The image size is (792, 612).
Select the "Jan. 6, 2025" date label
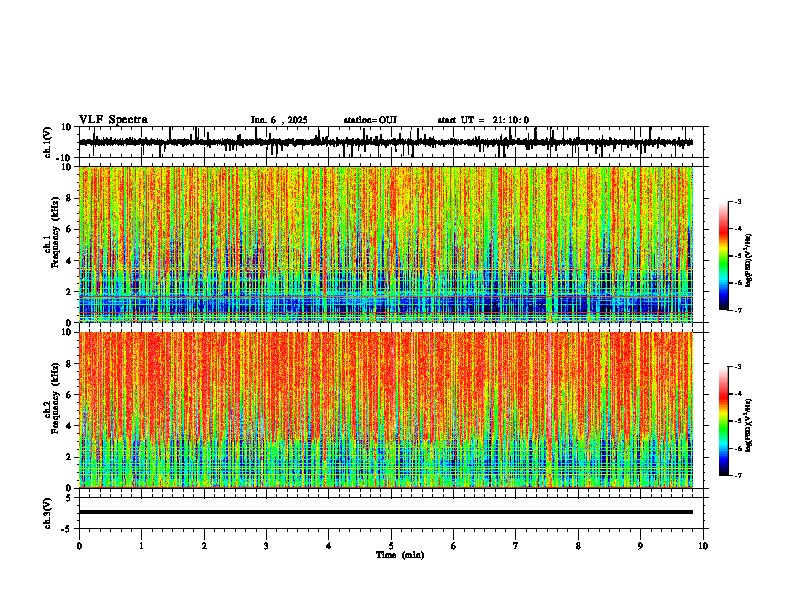(279, 120)
